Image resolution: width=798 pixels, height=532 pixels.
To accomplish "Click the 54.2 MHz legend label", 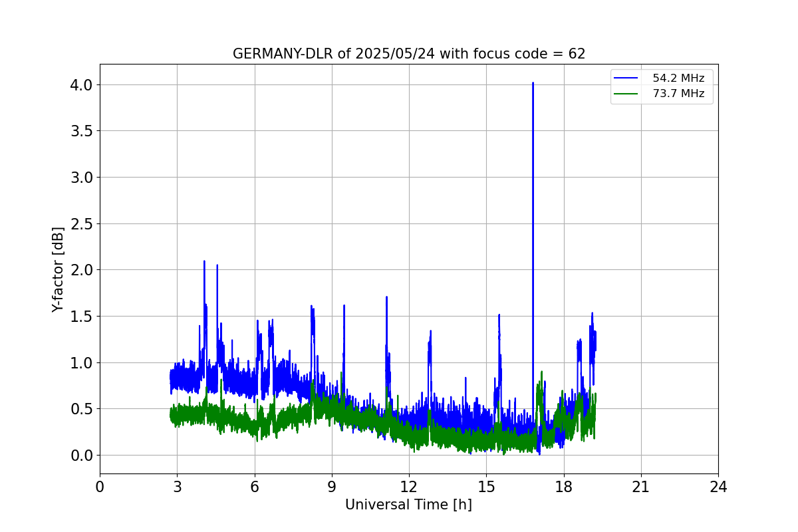I will (x=678, y=78).
